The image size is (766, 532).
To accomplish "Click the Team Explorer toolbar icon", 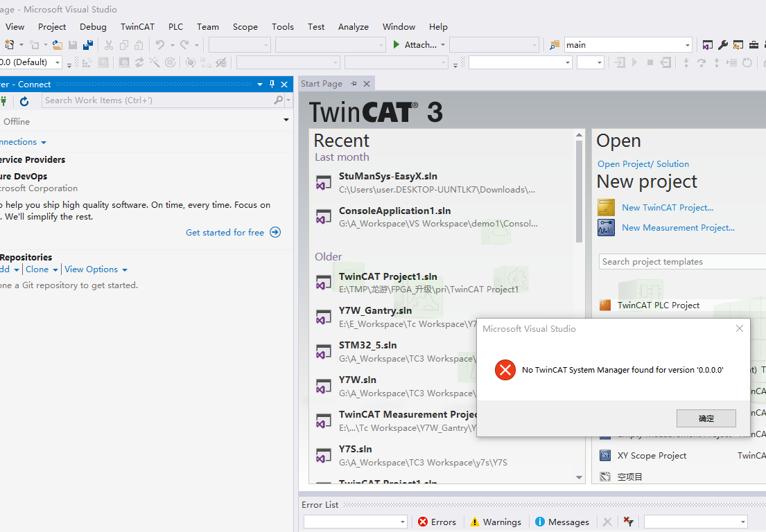I will point(738,45).
